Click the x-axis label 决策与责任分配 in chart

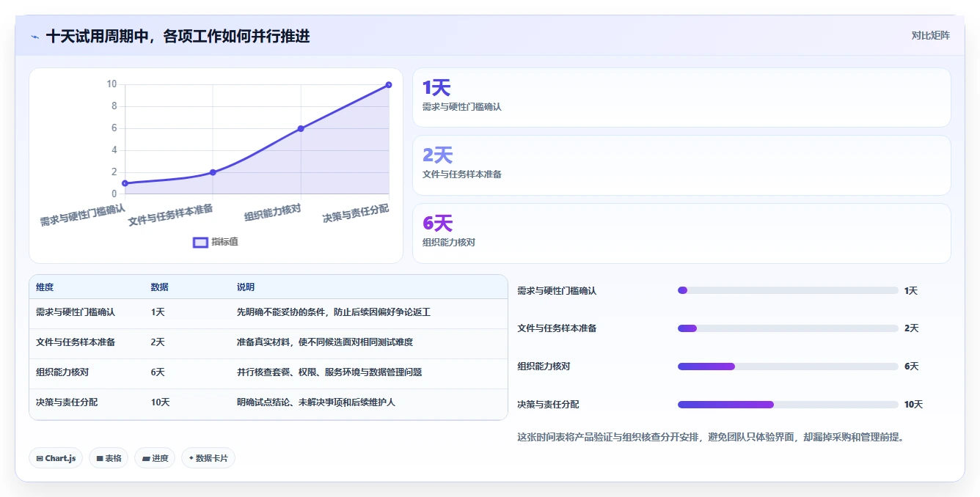point(356,213)
